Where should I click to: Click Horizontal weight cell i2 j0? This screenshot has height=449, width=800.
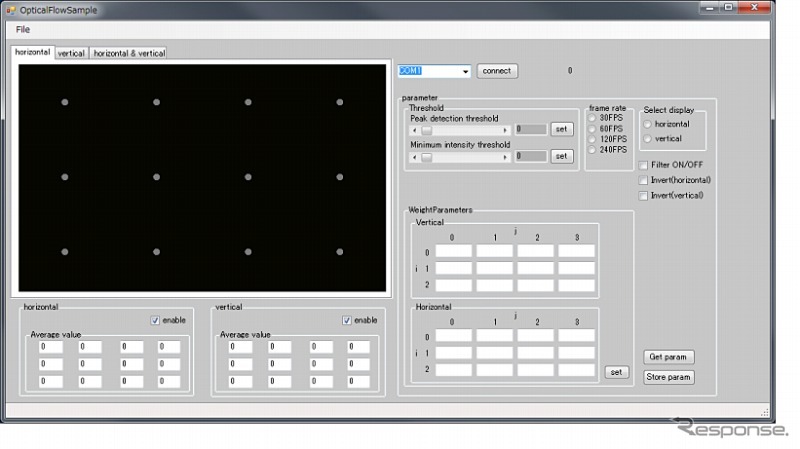[454, 369]
